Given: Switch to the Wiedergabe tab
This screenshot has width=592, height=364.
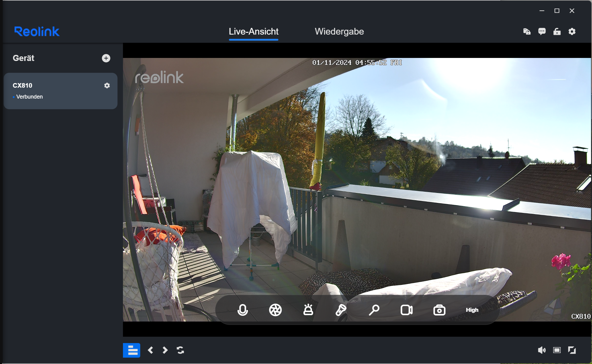Looking at the screenshot, I should click(x=339, y=32).
